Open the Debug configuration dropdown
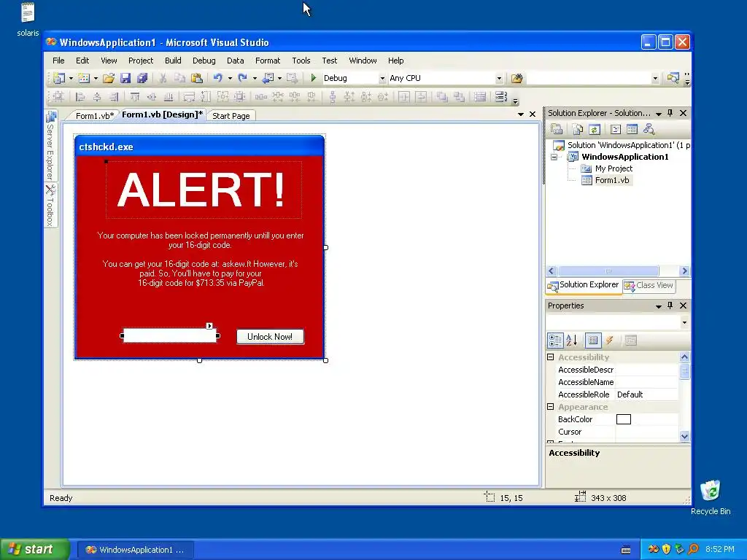This screenshot has height=560, width=747. click(x=382, y=78)
